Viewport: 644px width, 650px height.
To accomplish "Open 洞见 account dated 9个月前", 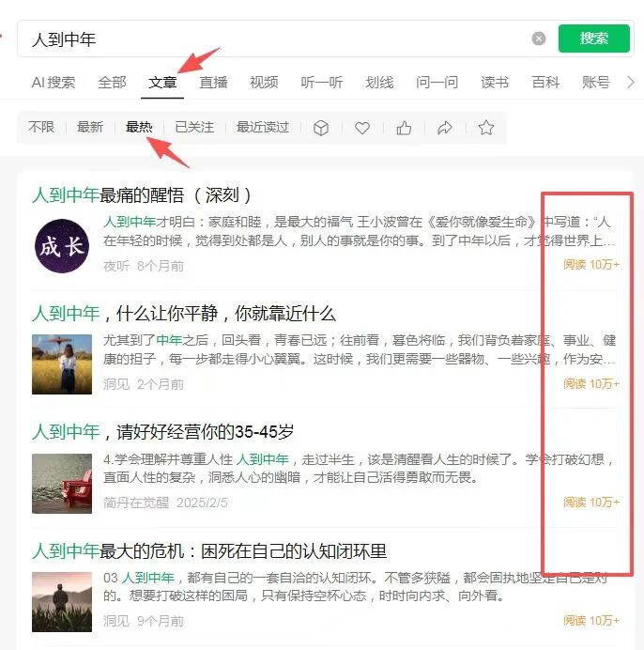I will [x=116, y=621].
